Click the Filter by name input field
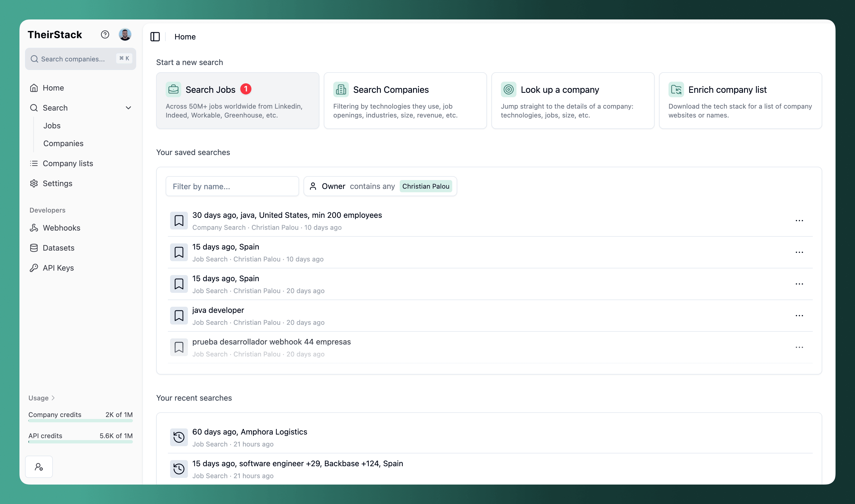The height and width of the screenshot is (504, 855). click(x=232, y=186)
